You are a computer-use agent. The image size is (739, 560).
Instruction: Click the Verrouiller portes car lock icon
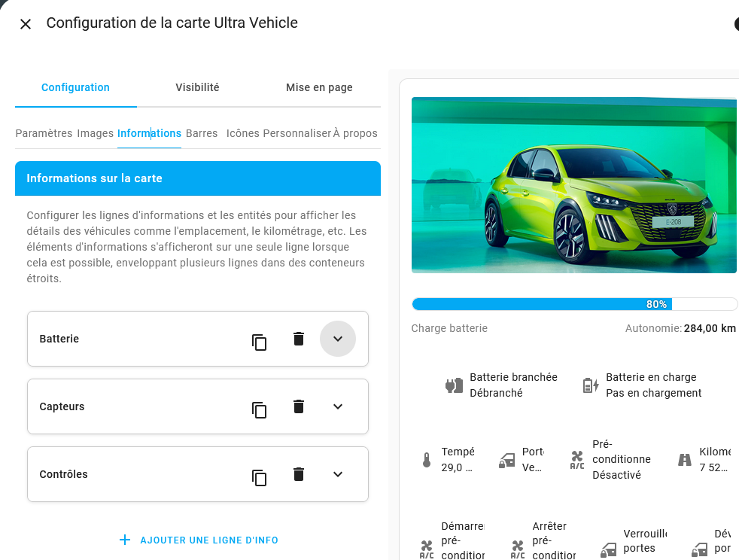tap(609, 549)
